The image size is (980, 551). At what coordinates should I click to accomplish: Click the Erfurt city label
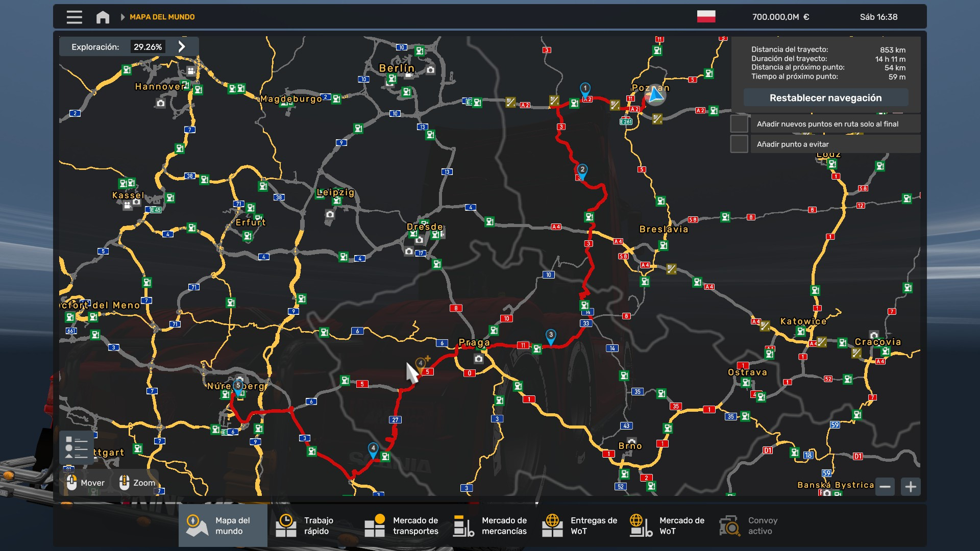[x=251, y=222]
